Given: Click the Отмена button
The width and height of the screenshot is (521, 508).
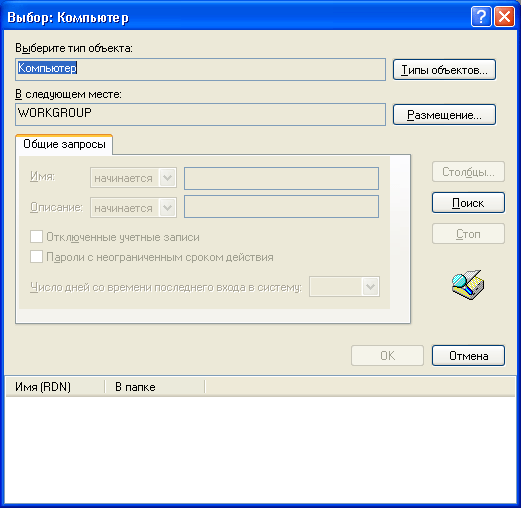Looking at the screenshot, I should 468,356.
